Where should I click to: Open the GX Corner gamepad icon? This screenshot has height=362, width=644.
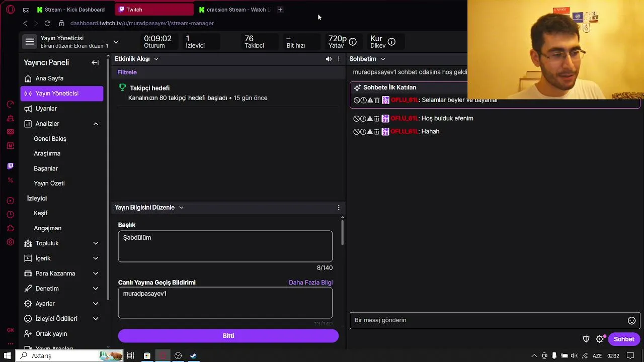[26, 10]
